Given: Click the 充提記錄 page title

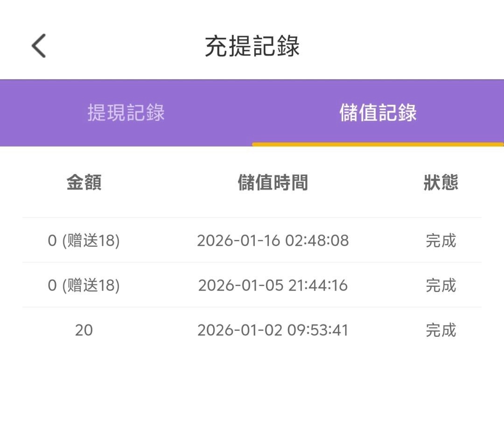Looking at the screenshot, I should [252, 46].
